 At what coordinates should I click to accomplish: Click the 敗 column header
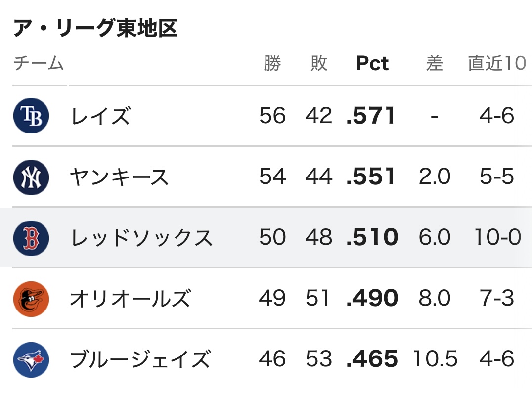(x=318, y=63)
